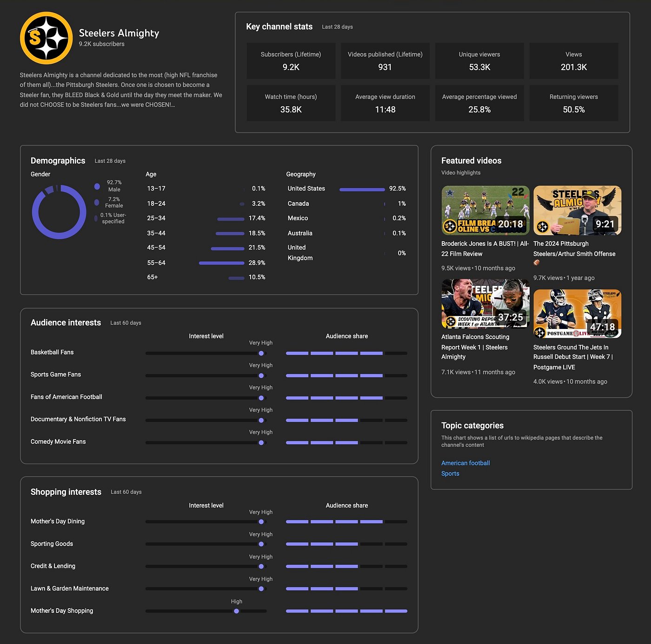Click Sports Game Fans interest level slider
651x644 pixels.
pyautogui.click(x=206, y=375)
